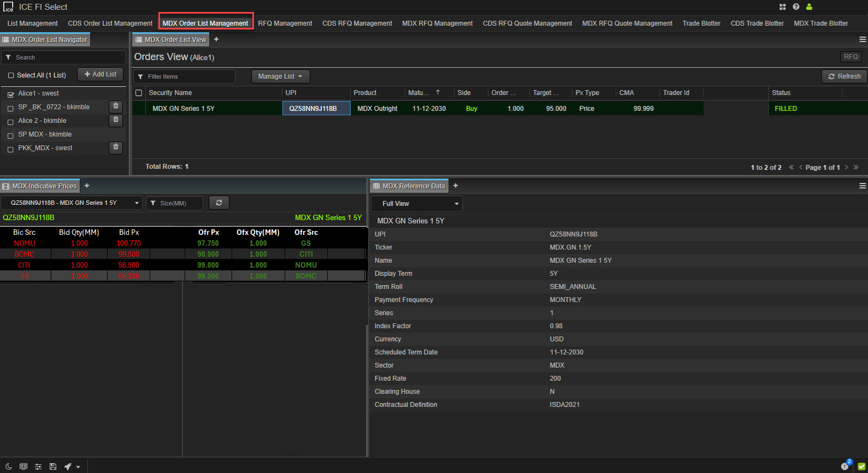Check the SP _BK _0722 - bkimble list
868x473 pixels.
[x=10, y=108]
